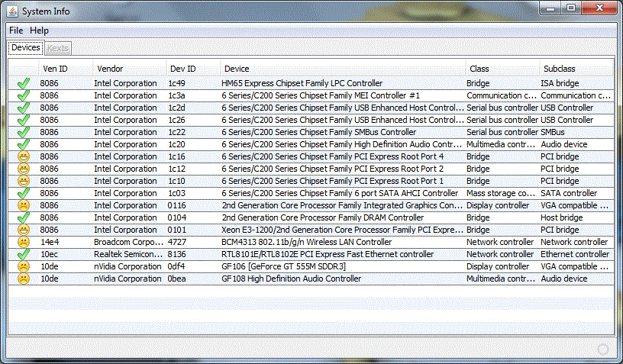Click frowning face icon for GeForce GT 555M row
This screenshot has width=623, height=364.
pos(24,266)
